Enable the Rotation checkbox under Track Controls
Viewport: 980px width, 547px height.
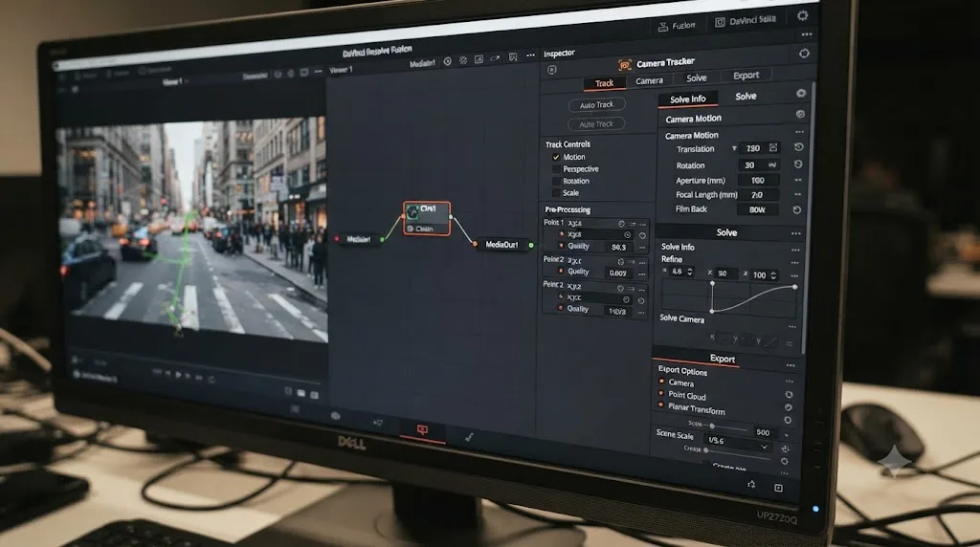tap(556, 181)
